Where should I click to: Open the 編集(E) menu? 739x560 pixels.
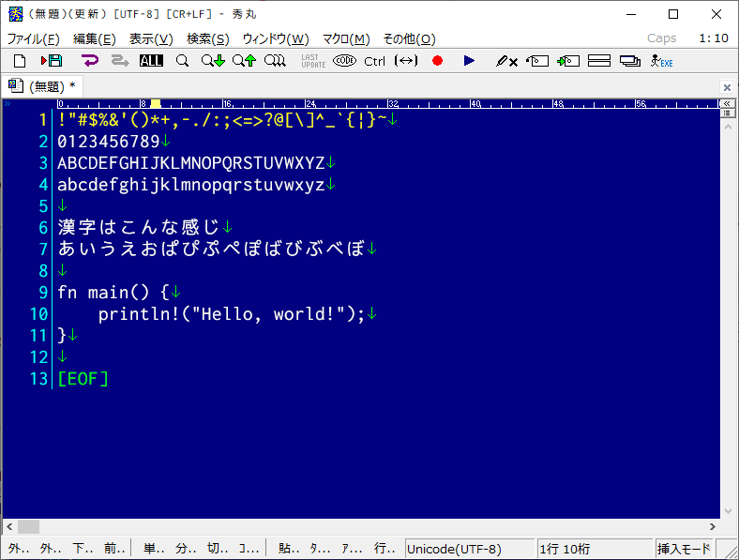tap(95, 38)
